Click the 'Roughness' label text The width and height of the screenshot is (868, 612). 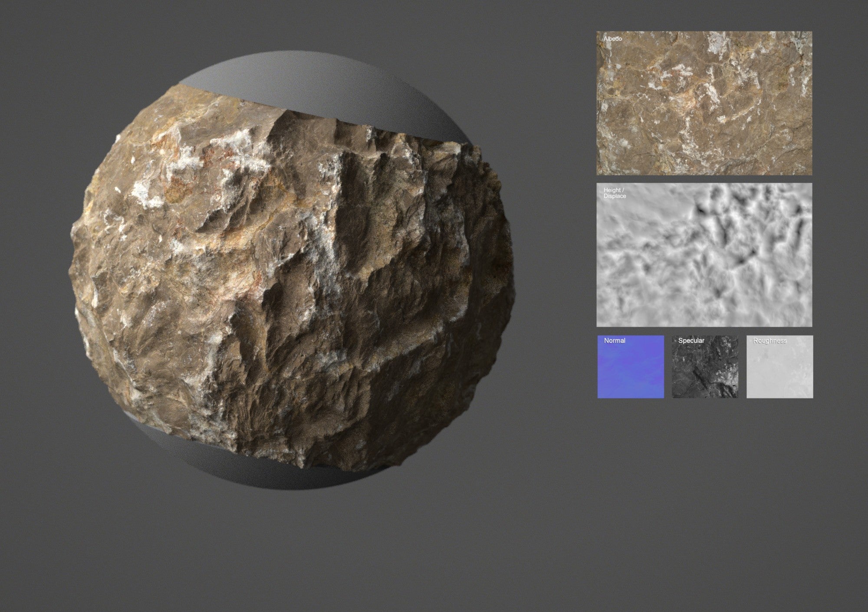coord(769,341)
